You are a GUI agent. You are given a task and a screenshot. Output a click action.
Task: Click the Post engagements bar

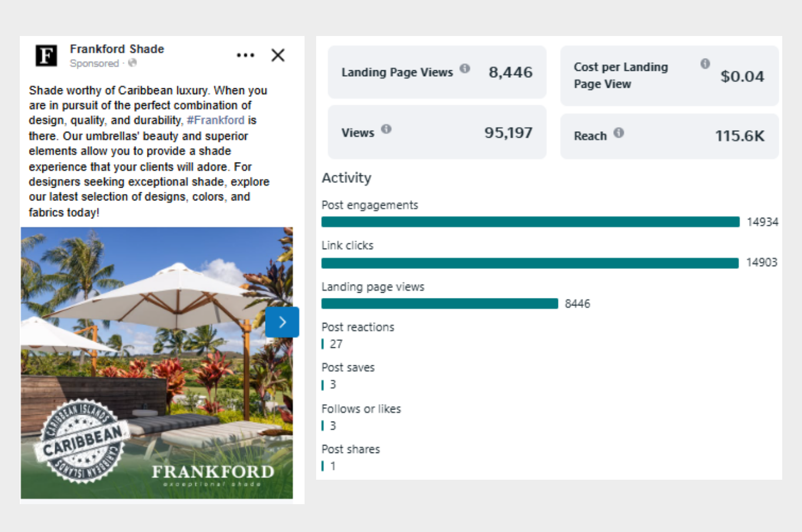[x=530, y=222]
